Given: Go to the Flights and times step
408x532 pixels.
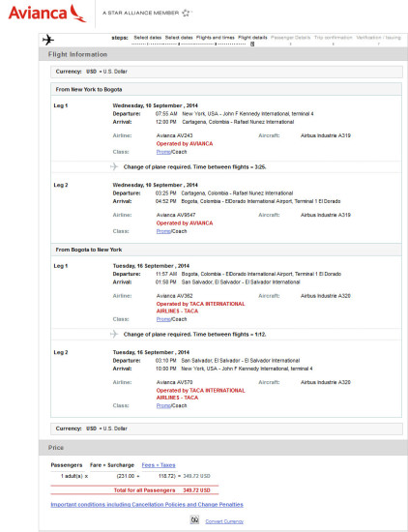Looking at the screenshot, I should pos(216,38).
